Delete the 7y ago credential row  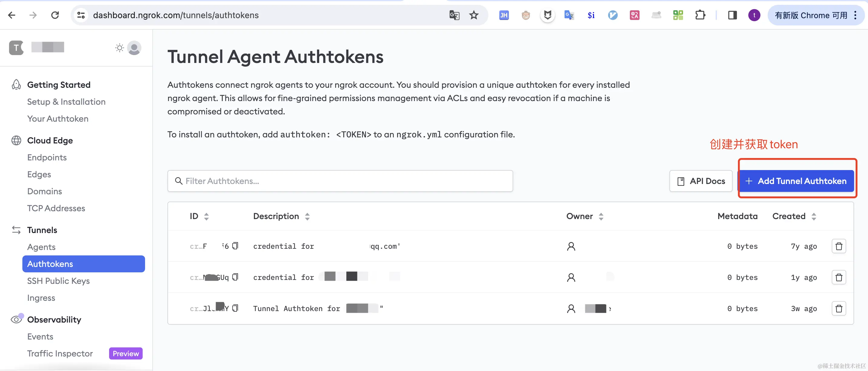tap(839, 246)
